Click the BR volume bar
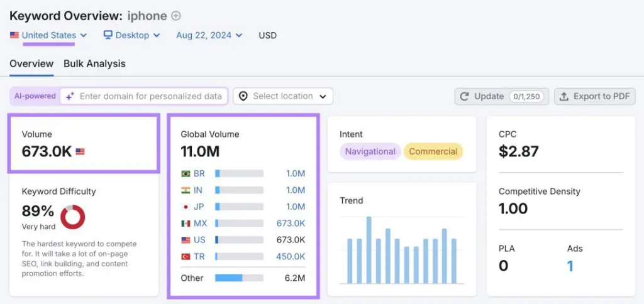The image size is (644, 304). pyautogui.click(x=239, y=173)
